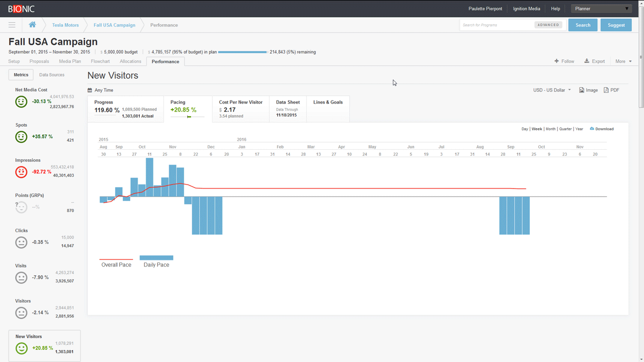The width and height of the screenshot is (644, 362).
Task: Select the Quarter view option
Action: click(x=565, y=129)
